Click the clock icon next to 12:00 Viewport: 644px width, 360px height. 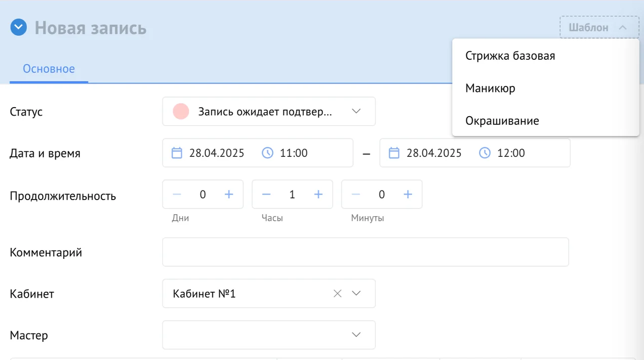(x=485, y=153)
